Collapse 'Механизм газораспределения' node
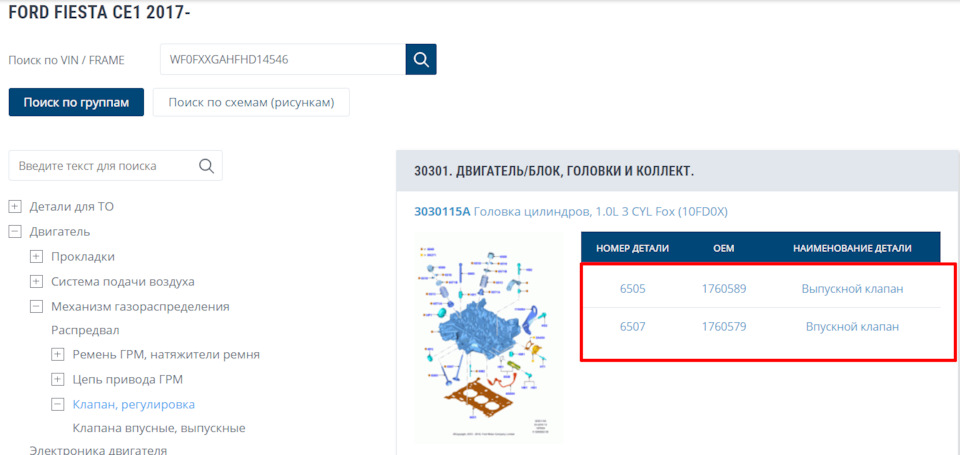960x455 pixels. pos(36,306)
